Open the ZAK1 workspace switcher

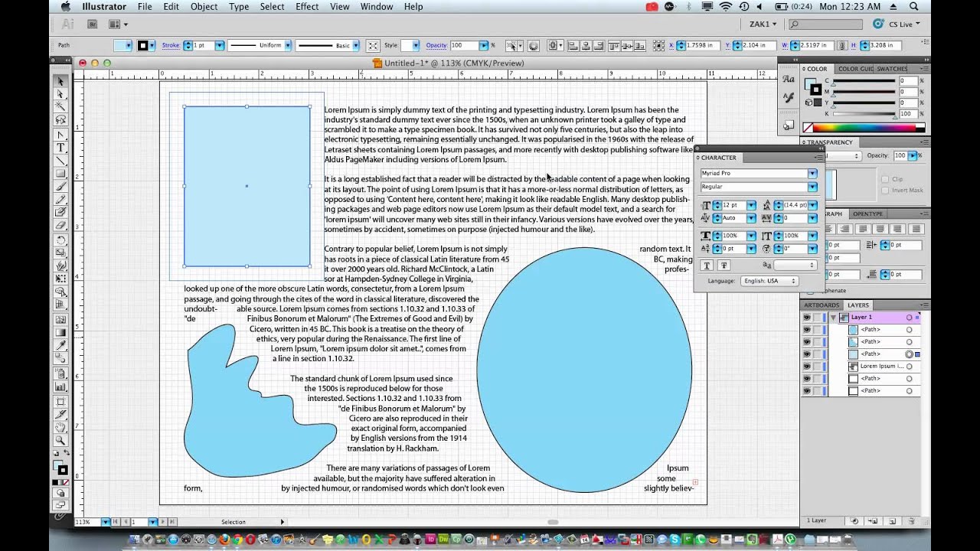coord(763,24)
